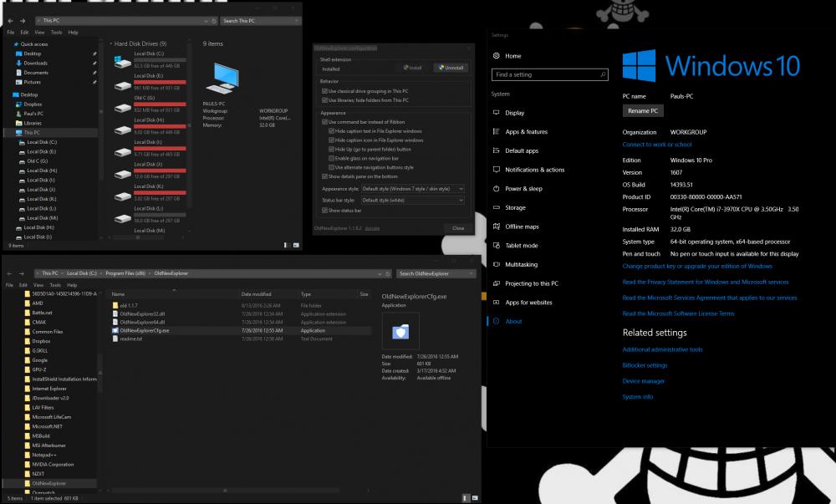
Task: Click the Uninstall button
Action: tap(451, 68)
